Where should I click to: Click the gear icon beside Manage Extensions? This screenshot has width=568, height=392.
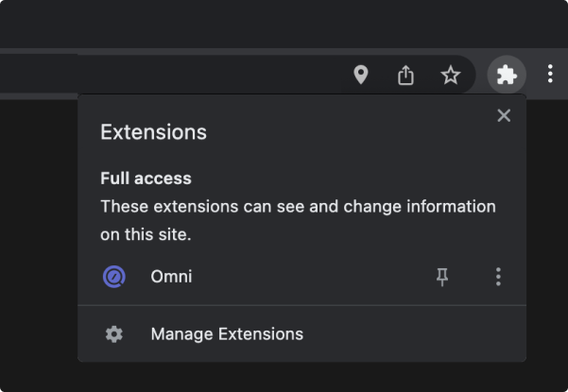[x=114, y=334]
